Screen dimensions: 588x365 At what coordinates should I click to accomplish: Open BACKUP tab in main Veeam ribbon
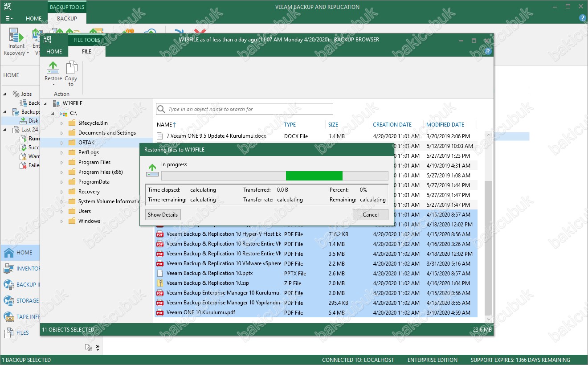point(67,19)
